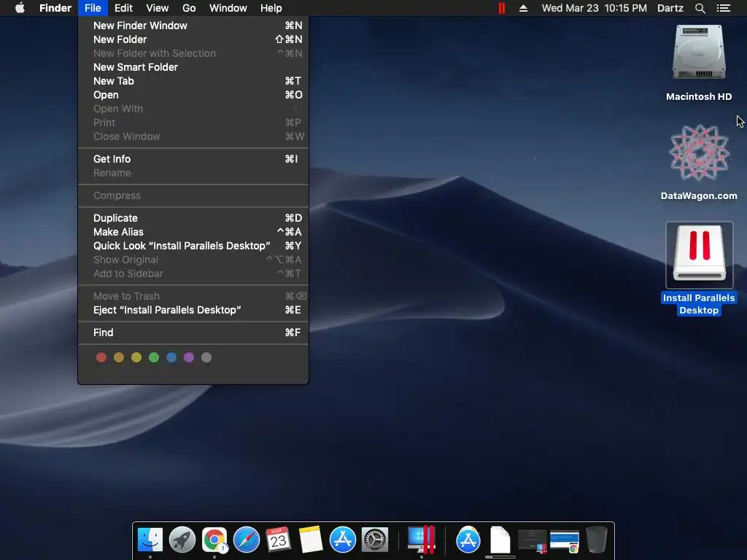Open minimized Chrome window thumbnail in Dock
This screenshot has width=747, height=560.
click(565, 542)
